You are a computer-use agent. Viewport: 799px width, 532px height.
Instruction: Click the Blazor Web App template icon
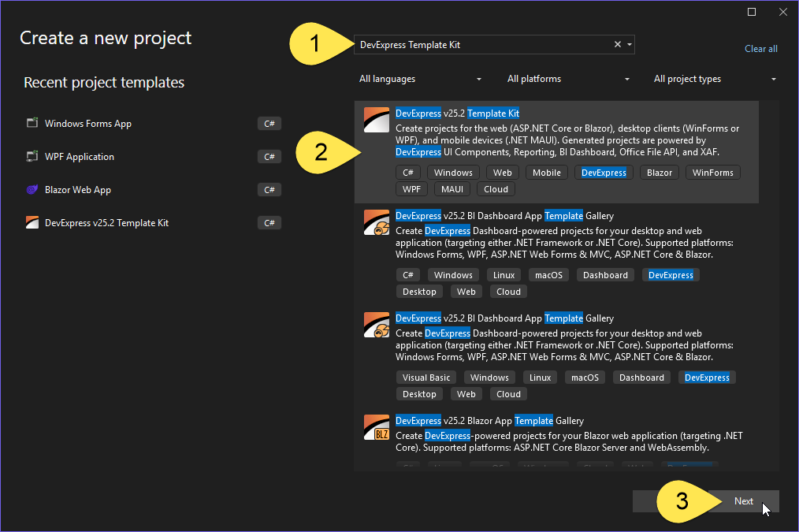(x=32, y=190)
